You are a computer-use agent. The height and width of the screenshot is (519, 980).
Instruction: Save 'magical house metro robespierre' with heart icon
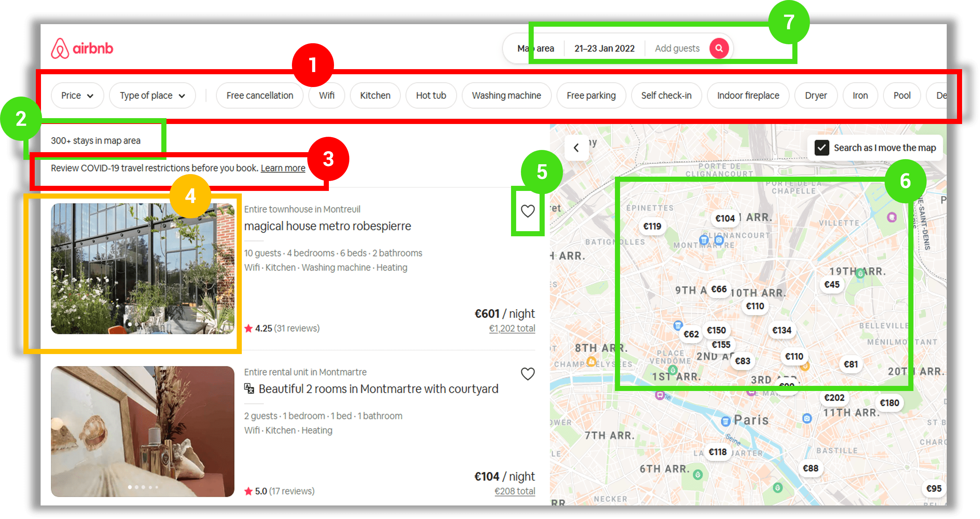[527, 211]
